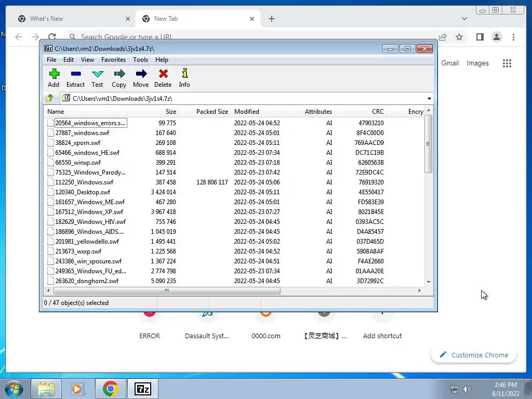Sort by Modified column header
Viewport: 532px width, 399px height.
[257, 112]
